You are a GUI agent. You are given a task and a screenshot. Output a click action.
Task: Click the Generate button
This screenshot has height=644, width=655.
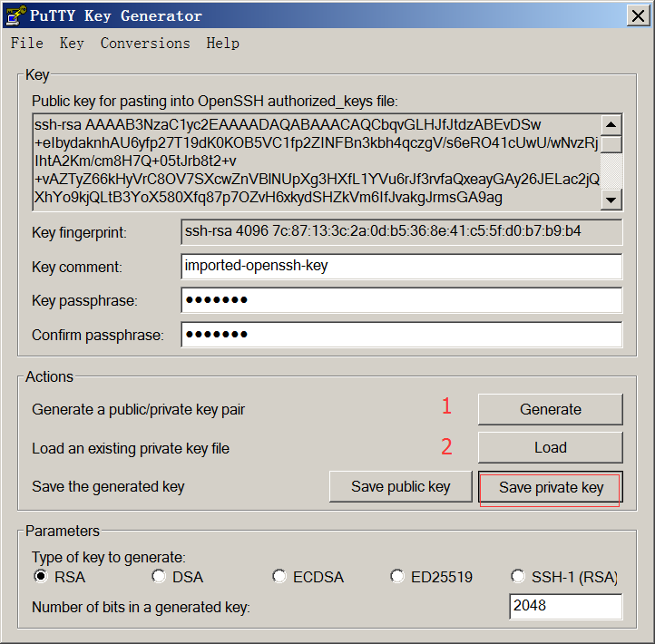[x=550, y=409]
